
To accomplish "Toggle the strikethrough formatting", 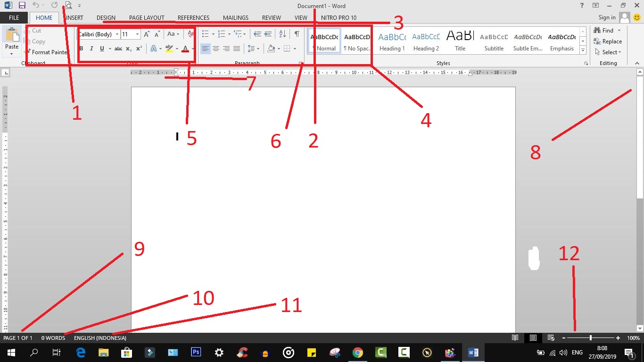I will (117, 49).
